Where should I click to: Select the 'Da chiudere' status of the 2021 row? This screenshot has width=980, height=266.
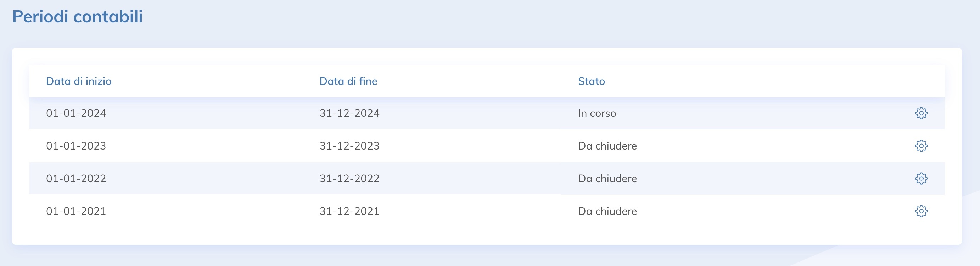point(607,211)
